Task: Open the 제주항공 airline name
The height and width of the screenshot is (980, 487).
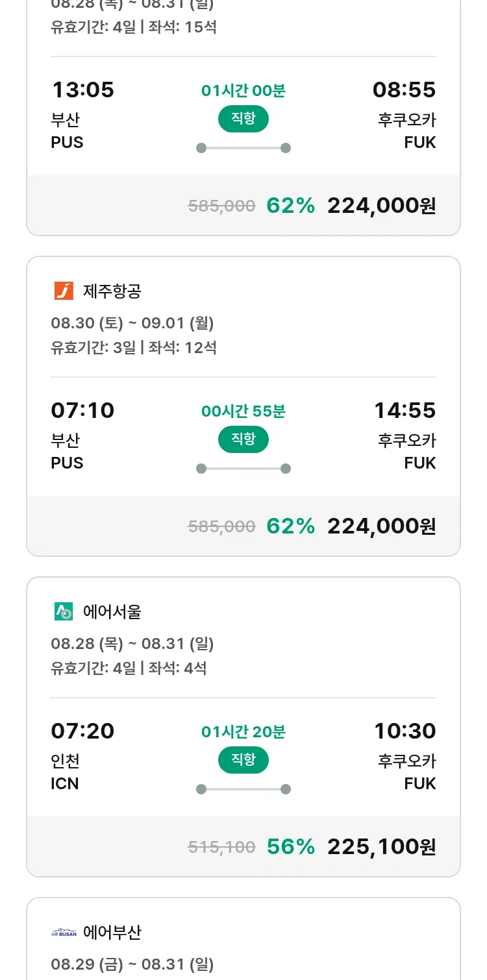Action: (x=112, y=291)
